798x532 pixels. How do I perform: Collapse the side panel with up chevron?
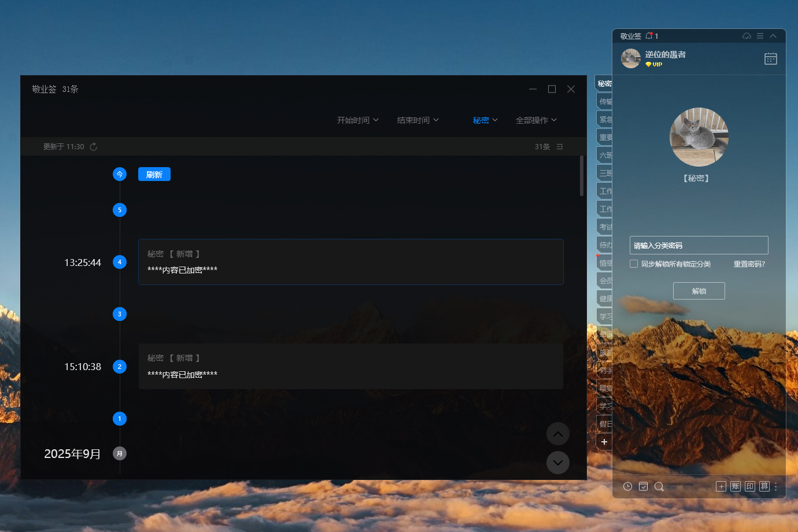tap(773, 36)
